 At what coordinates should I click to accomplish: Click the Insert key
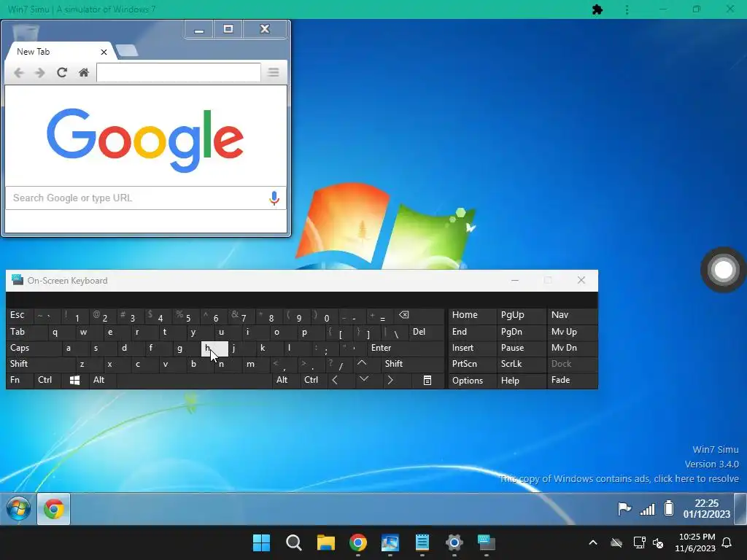(473, 348)
